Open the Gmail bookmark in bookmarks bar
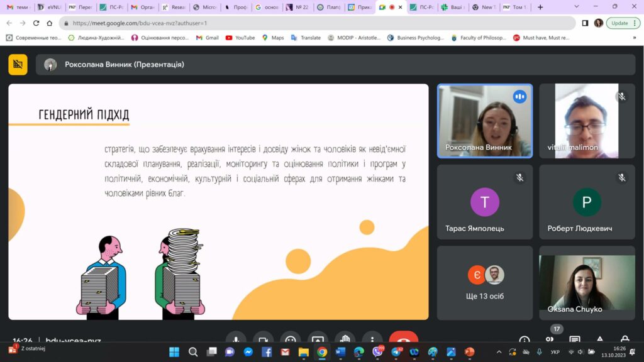 (x=208, y=38)
